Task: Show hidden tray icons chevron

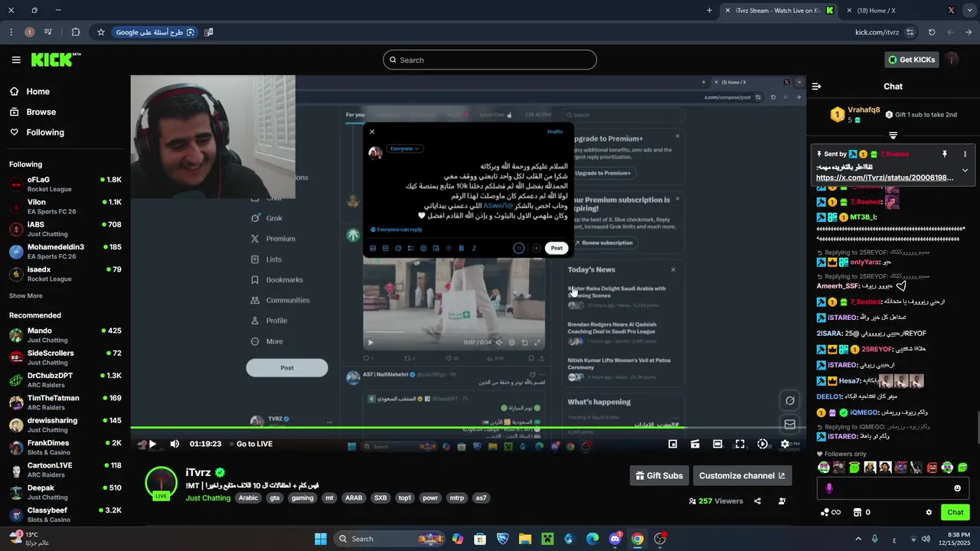Action: 857,539
